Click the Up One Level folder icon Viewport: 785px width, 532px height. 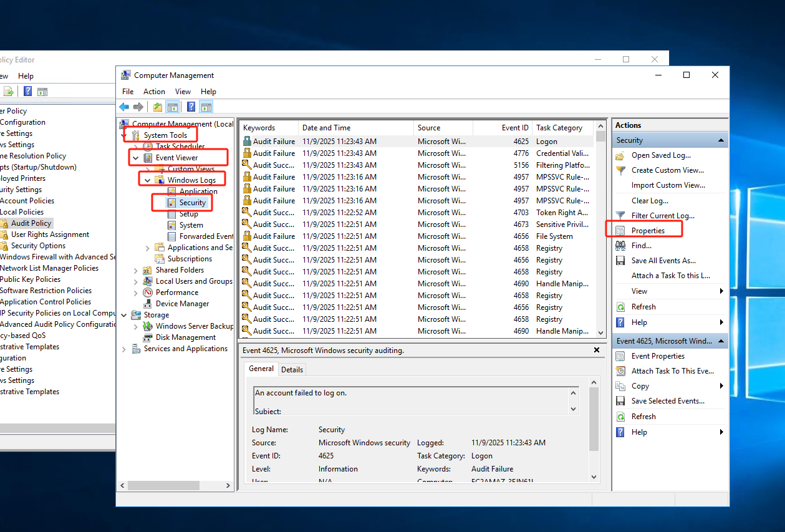pyautogui.click(x=158, y=107)
